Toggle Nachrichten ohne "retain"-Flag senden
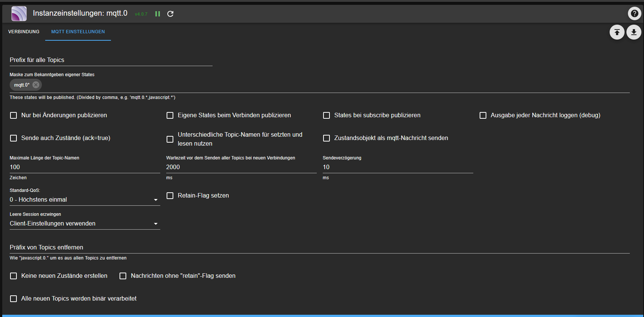 click(x=123, y=276)
